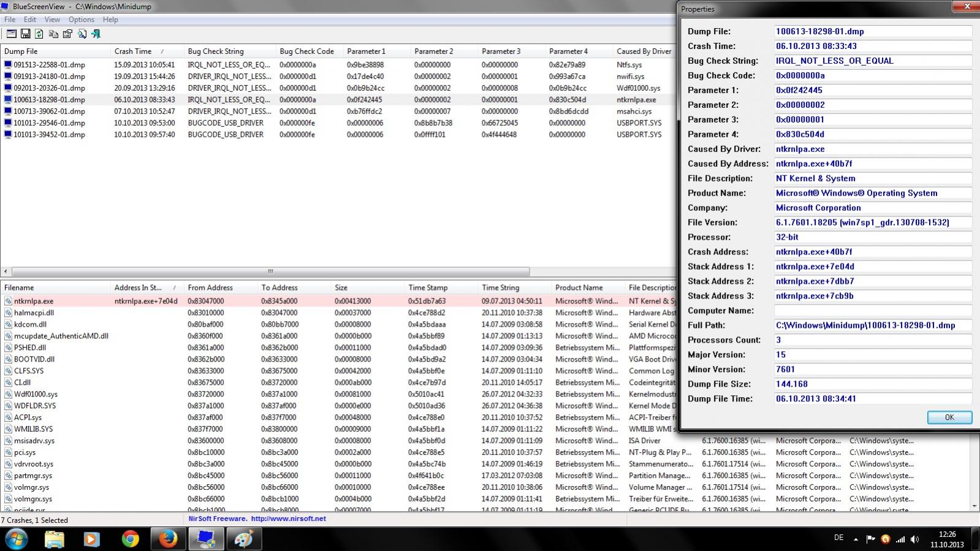Click the Refresh toolbar icon

39,34
